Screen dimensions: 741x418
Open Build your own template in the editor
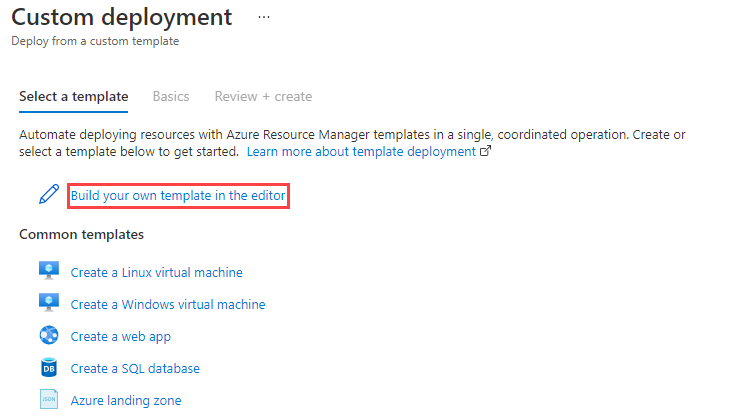tap(178, 196)
